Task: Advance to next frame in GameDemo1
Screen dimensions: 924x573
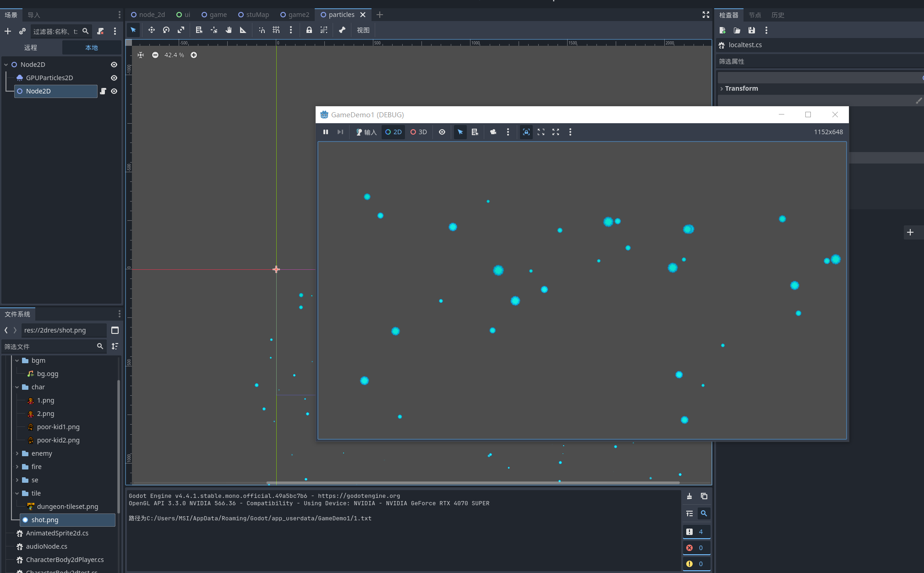Action: tap(340, 132)
